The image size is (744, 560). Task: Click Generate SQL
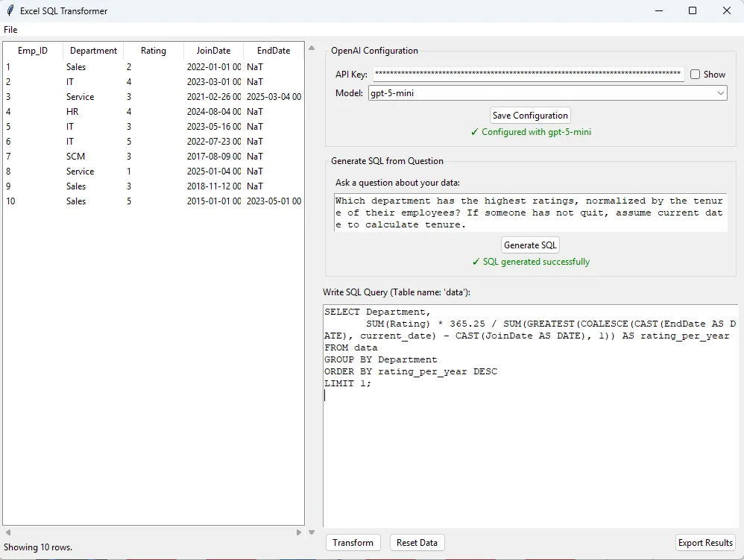[530, 245]
